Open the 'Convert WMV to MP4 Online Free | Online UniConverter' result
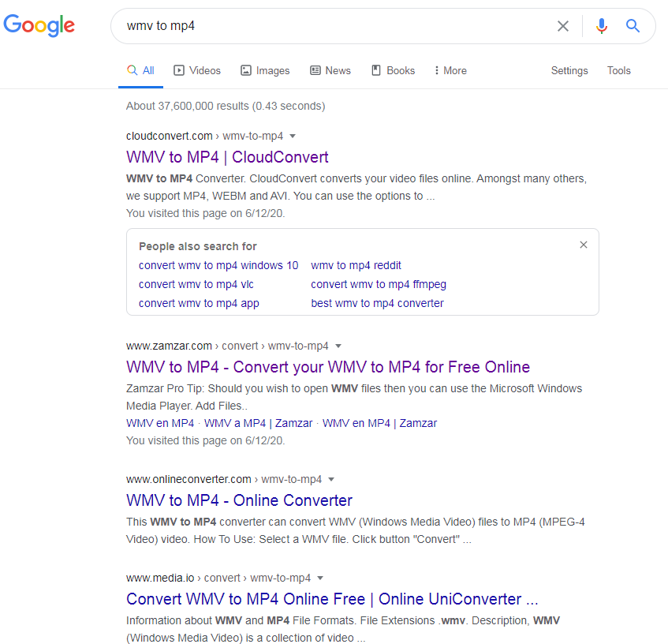 tap(332, 599)
